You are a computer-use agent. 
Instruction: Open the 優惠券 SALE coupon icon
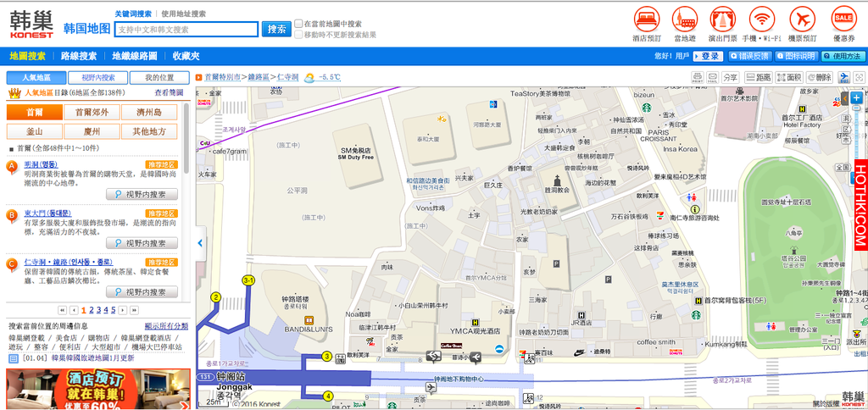843,19
